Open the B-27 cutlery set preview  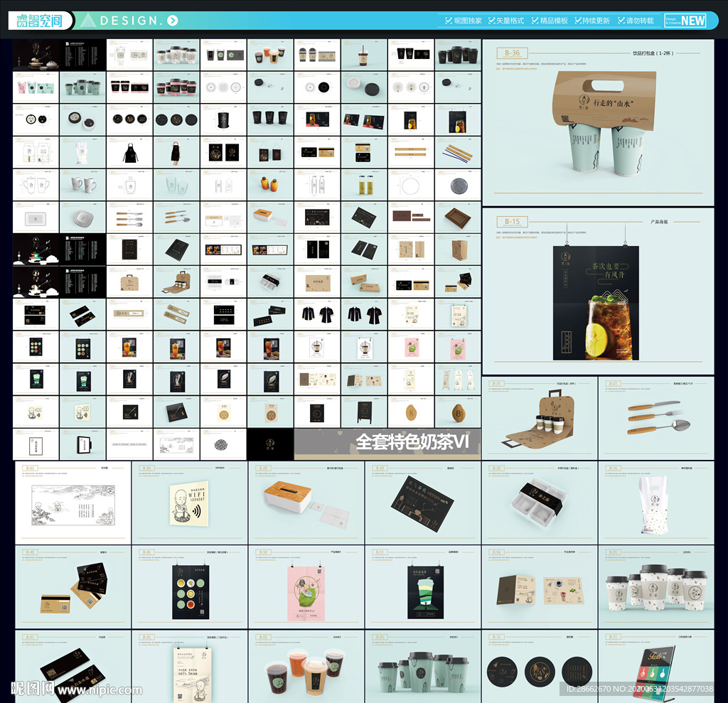point(656,419)
